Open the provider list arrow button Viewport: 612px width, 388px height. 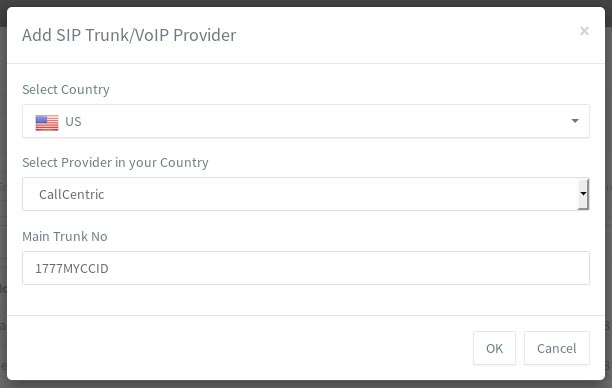coord(583,194)
